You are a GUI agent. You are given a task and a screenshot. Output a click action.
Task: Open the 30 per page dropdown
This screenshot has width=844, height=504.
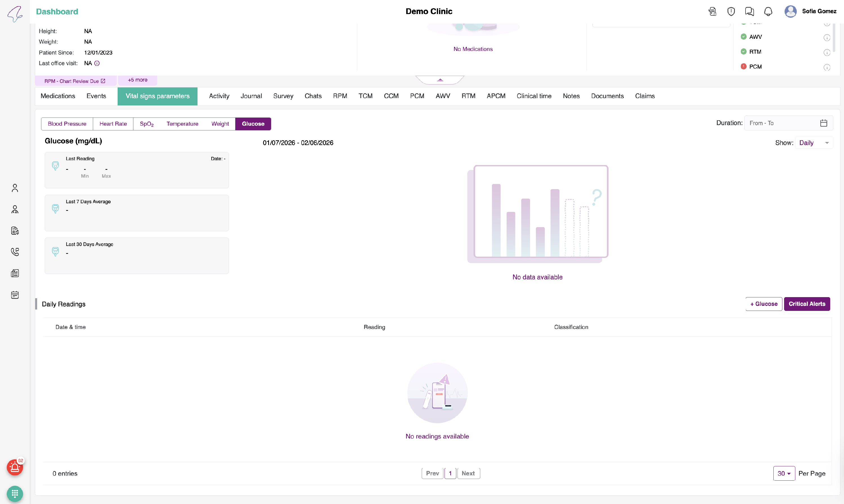pos(784,473)
